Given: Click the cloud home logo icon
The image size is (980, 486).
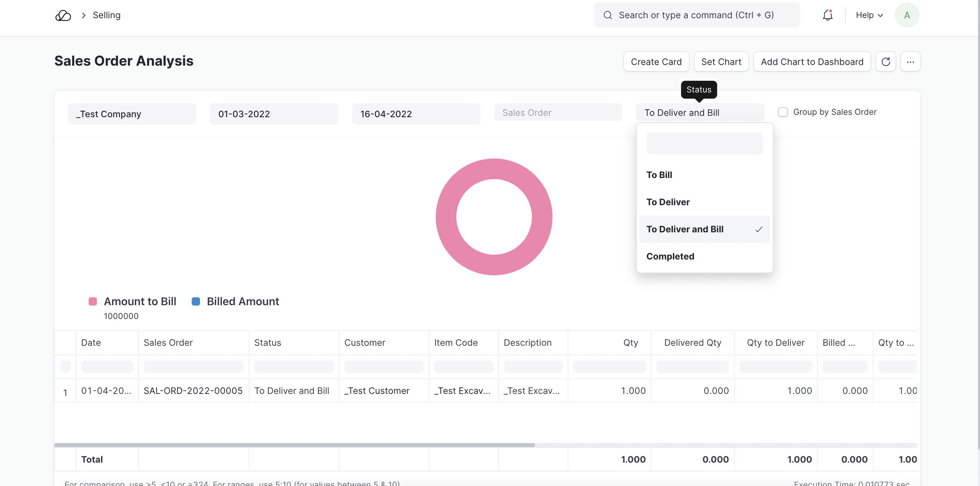Looking at the screenshot, I should click(x=63, y=15).
